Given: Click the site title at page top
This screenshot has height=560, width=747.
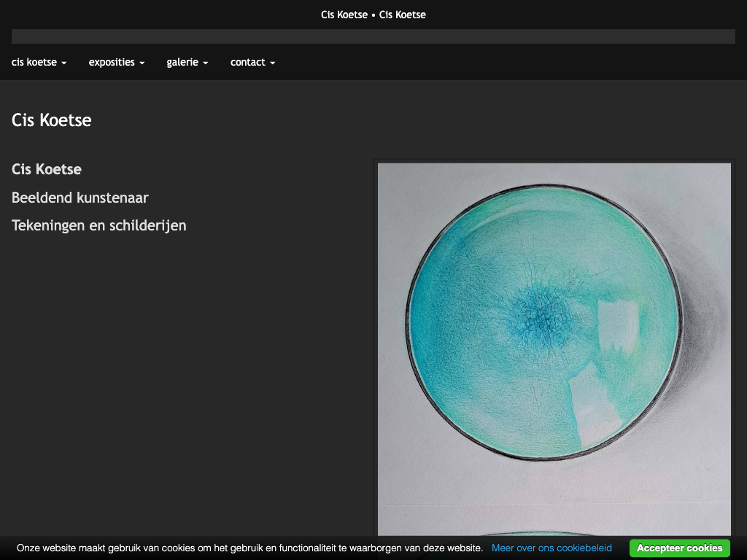Looking at the screenshot, I should coord(373,15).
